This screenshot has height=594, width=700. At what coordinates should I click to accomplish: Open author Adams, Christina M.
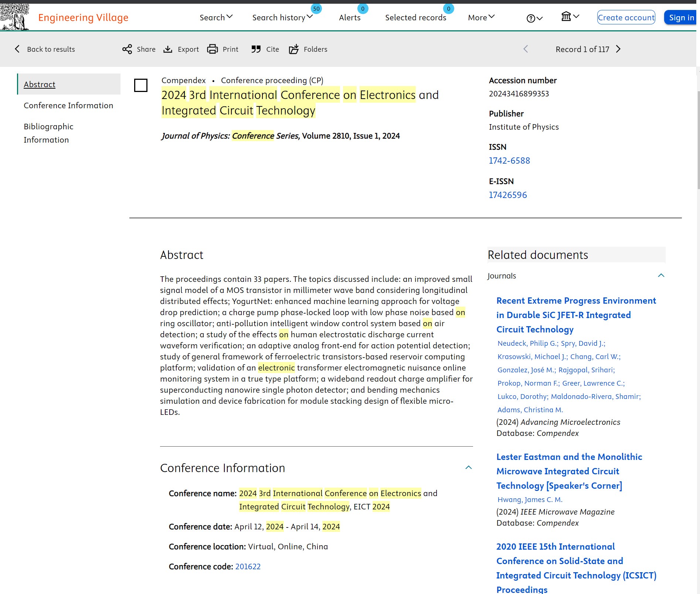[x=530, y=410]
